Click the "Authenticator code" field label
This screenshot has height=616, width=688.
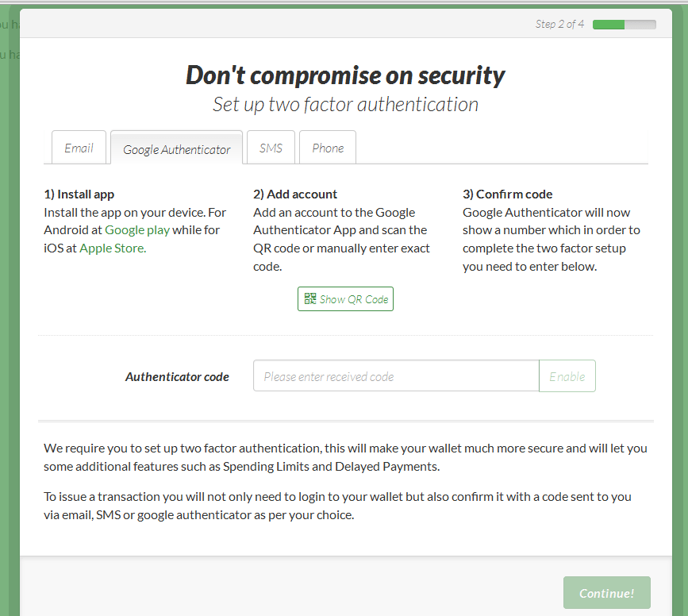click(x=177, y=377)
